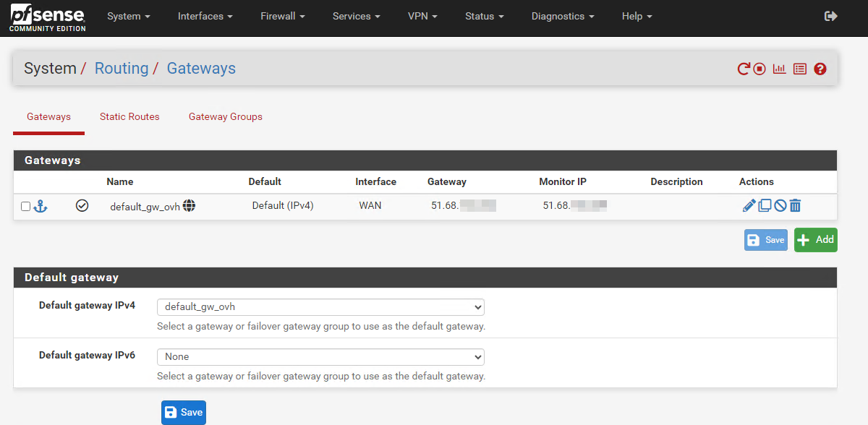Viewport: 868px width, 425px height.
Task: Edit gateway default_gw_ovh with pencil icon
Action: 749,206
